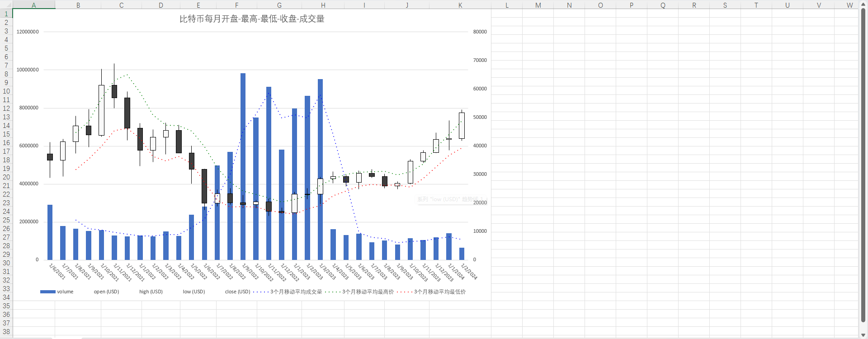Select column P header

(x=632, y=5)
